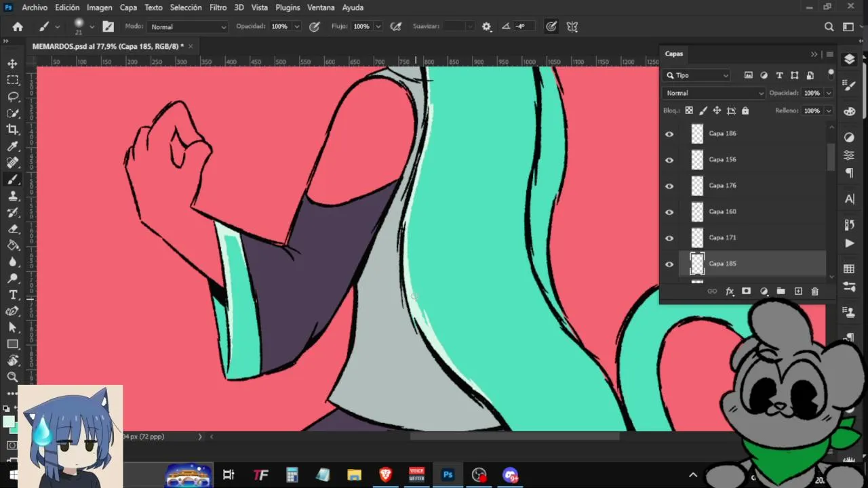This screenshot has height=488, width=868.
Task: Create a new layer
Action: 798,291
